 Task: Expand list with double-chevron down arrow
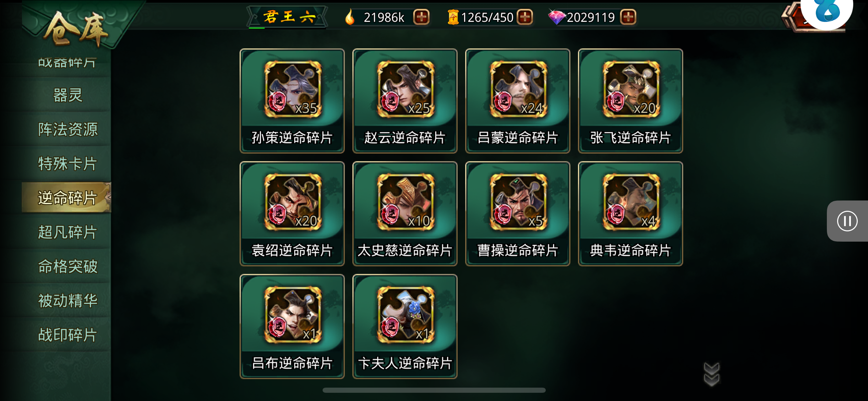coord(712,374)
